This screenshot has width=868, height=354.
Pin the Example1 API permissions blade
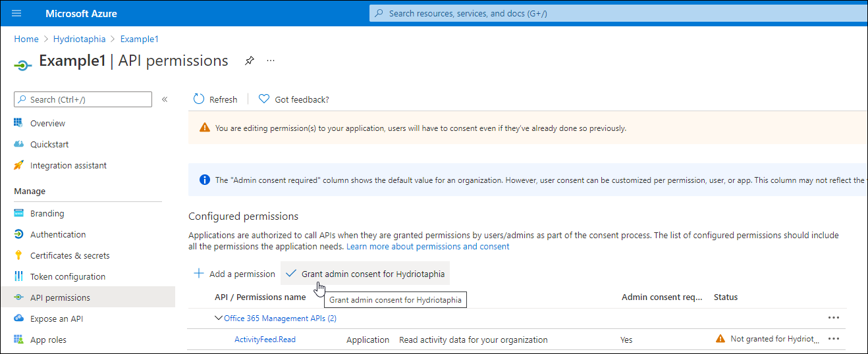pos(249,61)
